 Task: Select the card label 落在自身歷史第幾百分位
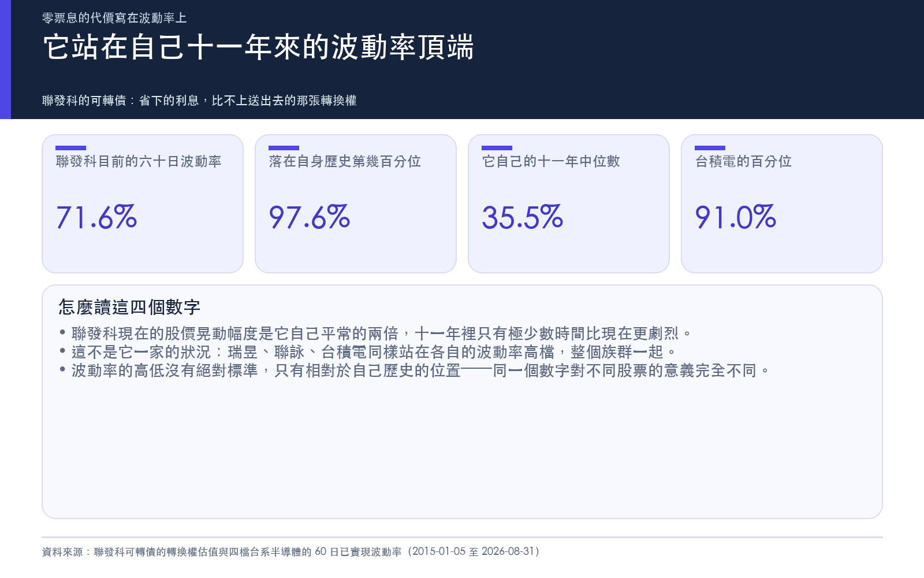[x=345, y=161]
